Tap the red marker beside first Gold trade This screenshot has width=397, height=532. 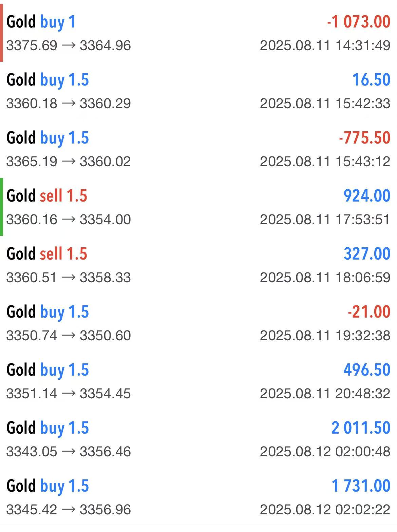pos(1,33)
